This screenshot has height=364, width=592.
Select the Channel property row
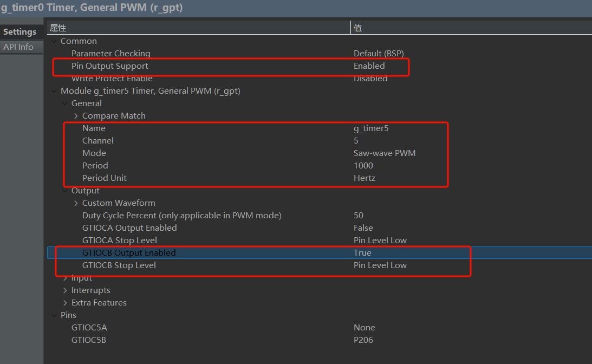(x=98, y=141)
